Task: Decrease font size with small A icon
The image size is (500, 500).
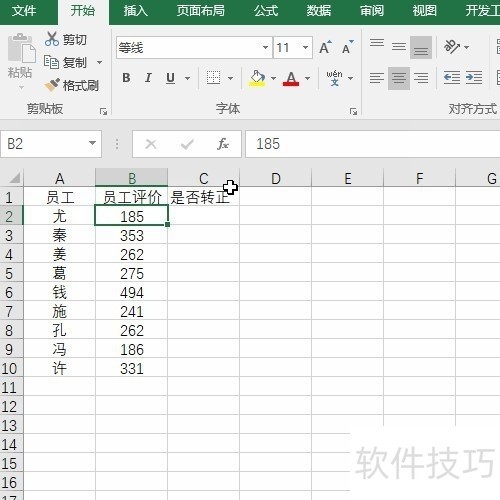Action: click(348, 47)
